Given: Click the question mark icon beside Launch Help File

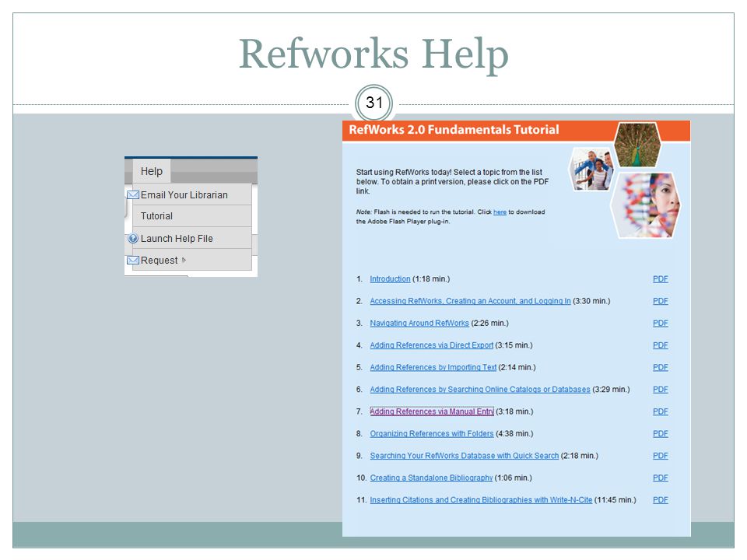Looking at the screenshot, I should 133,239.
